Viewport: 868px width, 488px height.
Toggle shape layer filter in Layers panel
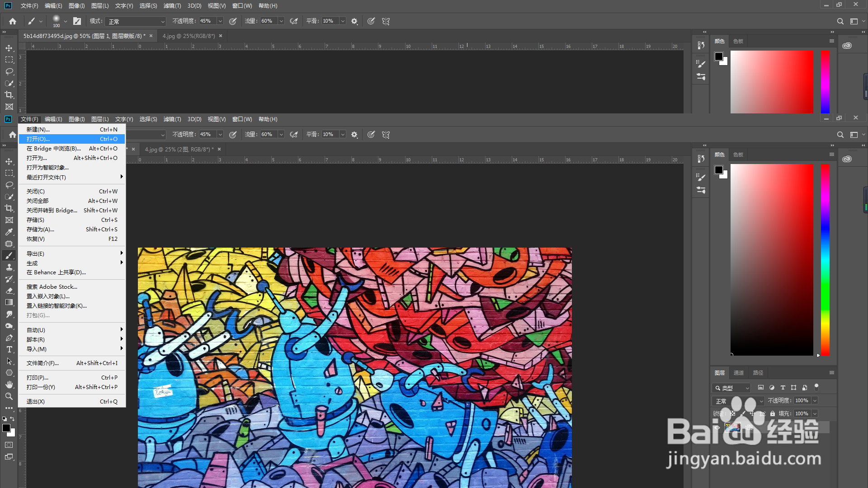coord(793,388)
